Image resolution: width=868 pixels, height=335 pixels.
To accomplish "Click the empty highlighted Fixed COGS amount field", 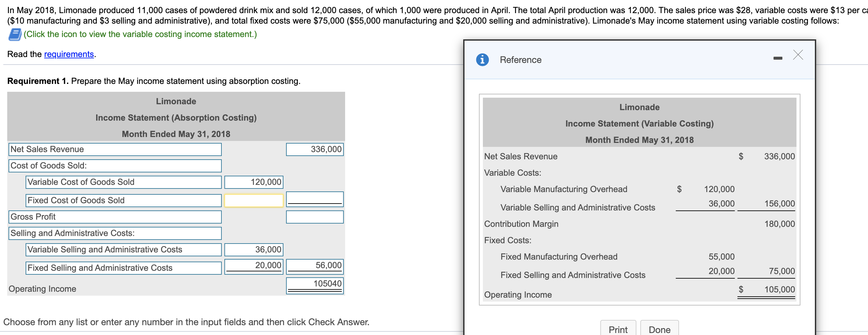I will 254,201.
